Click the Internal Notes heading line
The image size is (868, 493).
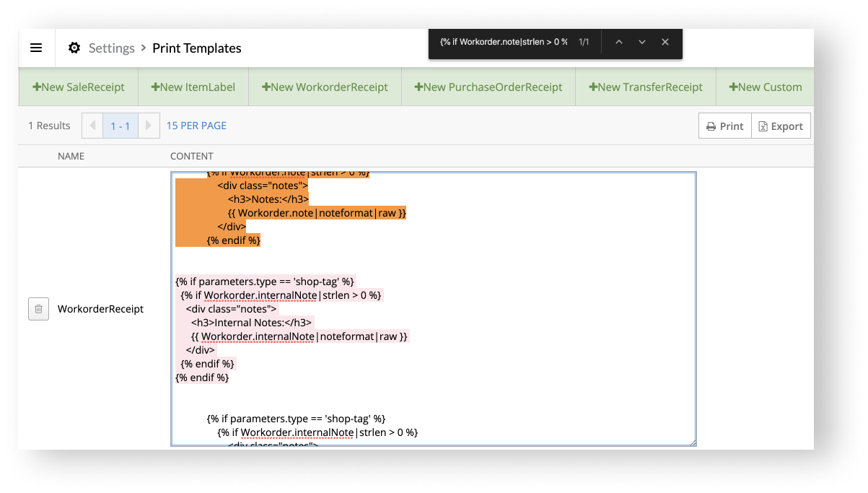coord(252,323)
